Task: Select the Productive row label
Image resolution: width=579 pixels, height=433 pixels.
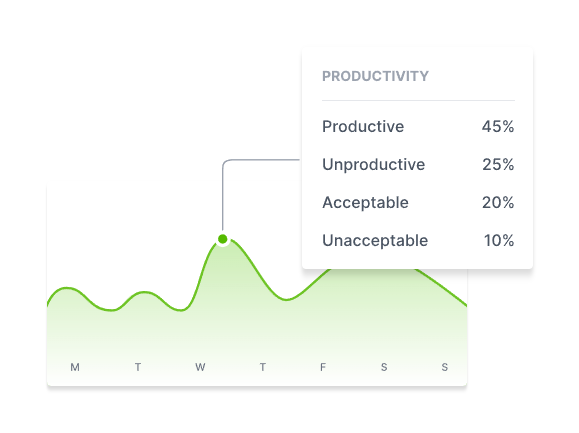Action: coord(363,126)
